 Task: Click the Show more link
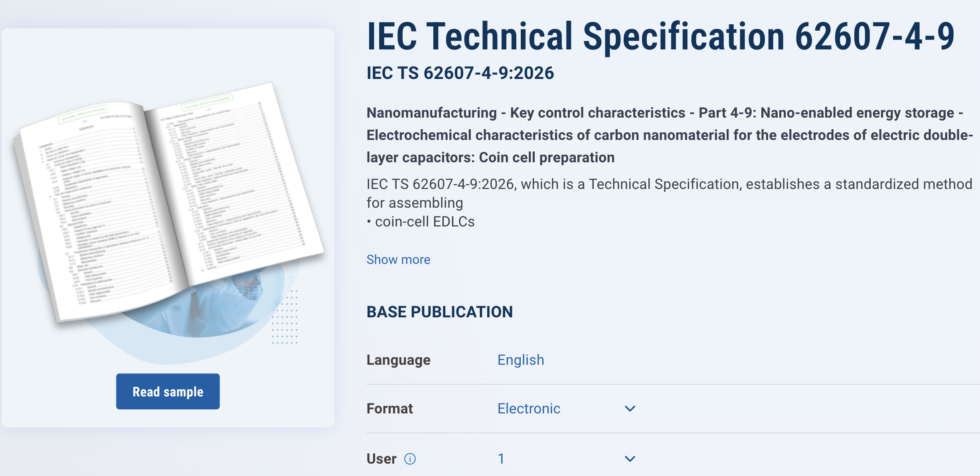tap(398, 260)
